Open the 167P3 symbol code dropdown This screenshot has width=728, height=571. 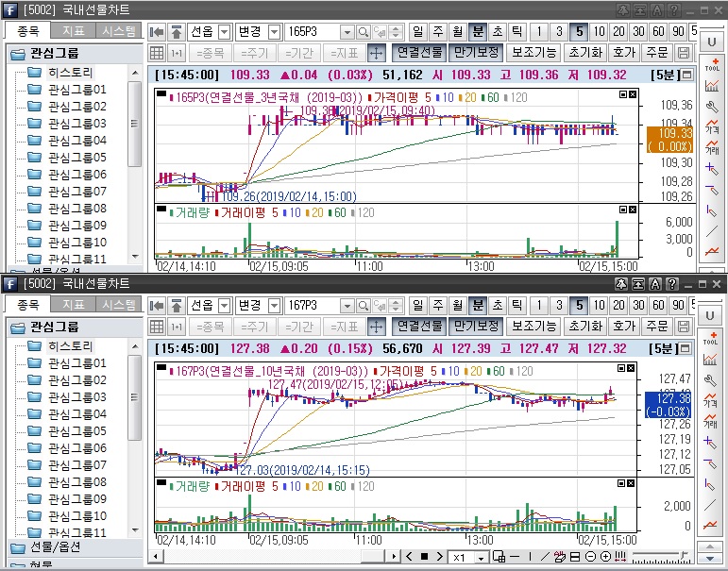pos(347,306)
